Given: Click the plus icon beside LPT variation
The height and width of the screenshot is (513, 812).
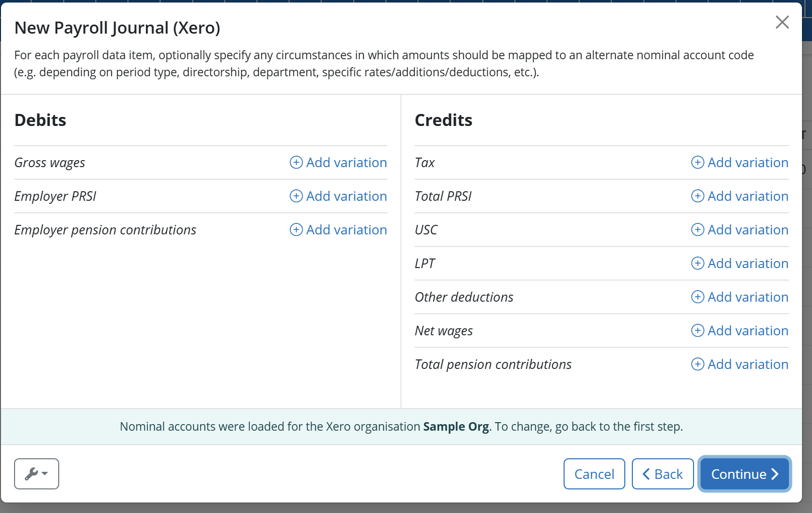Looking at the screenshot, I should [698, 263].
